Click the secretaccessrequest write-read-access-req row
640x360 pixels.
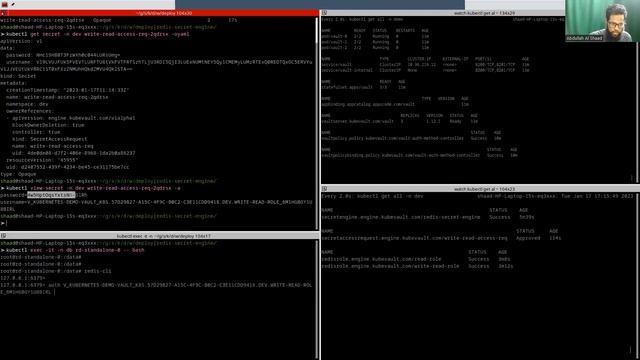click(x=441, y=238)
